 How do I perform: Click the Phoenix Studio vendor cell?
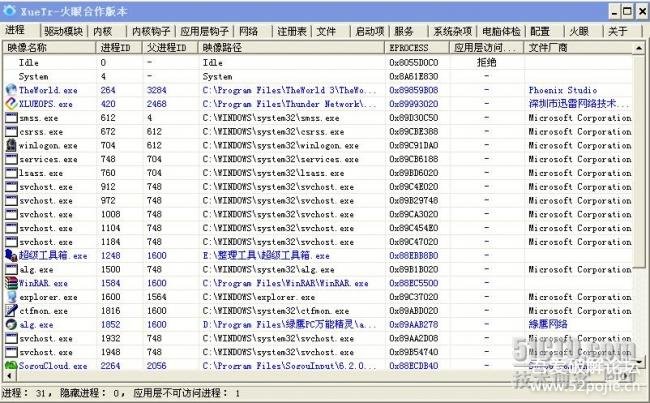tap(563, 90)
